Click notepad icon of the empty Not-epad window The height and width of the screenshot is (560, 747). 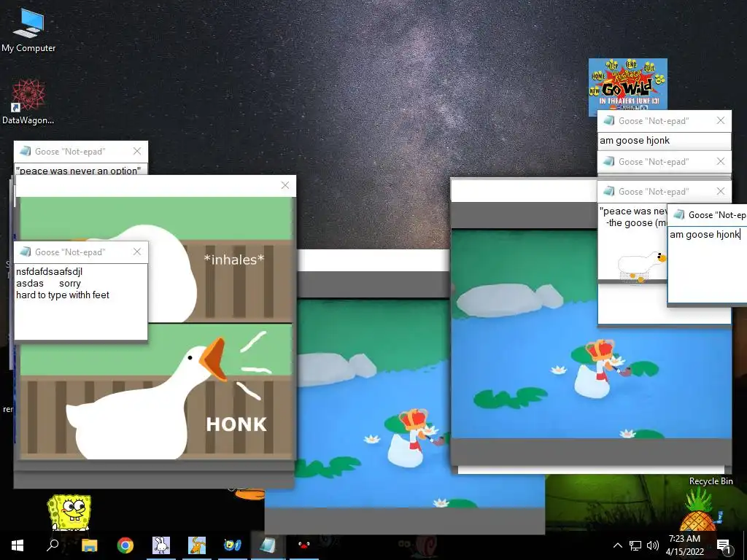point(609,161)
